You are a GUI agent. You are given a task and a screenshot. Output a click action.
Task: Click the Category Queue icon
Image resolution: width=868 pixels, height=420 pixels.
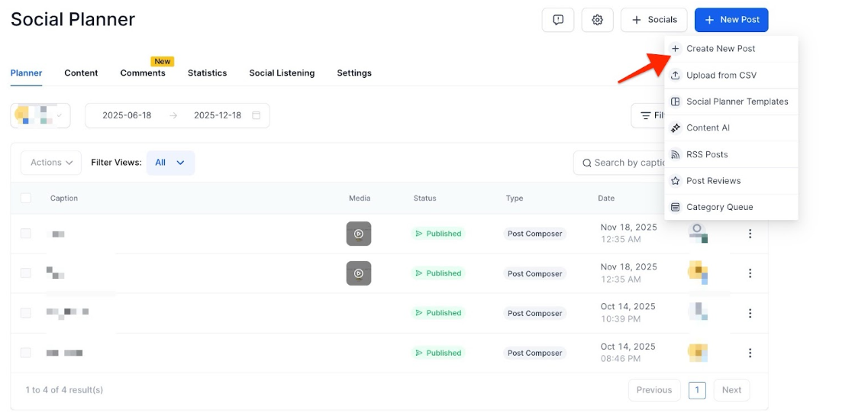tap(675, 207)
